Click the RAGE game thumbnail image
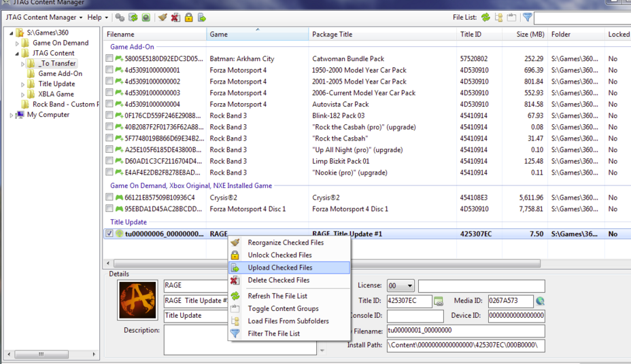Image resolution: width=631 pixels, height=364 pixels. click(x=139, y=300)
